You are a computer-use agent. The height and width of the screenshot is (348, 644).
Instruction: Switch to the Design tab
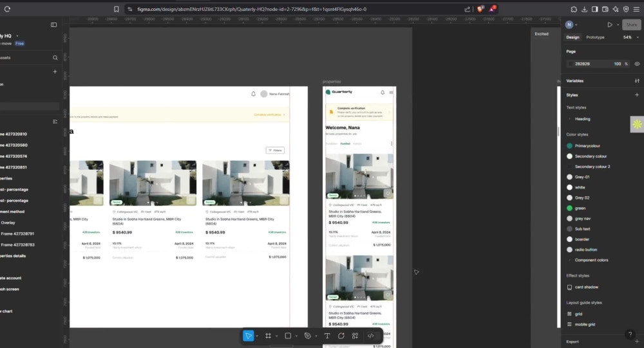[573, 37]
